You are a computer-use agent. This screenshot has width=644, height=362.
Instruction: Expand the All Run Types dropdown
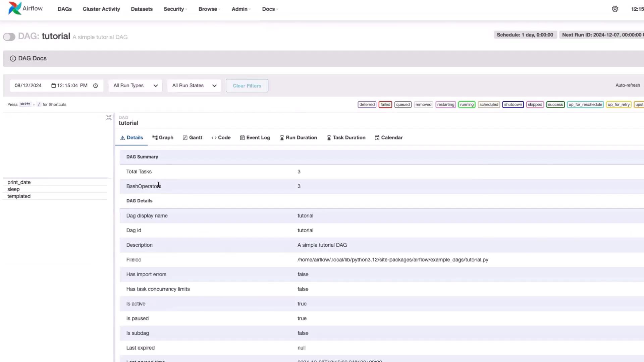(135, 86)
